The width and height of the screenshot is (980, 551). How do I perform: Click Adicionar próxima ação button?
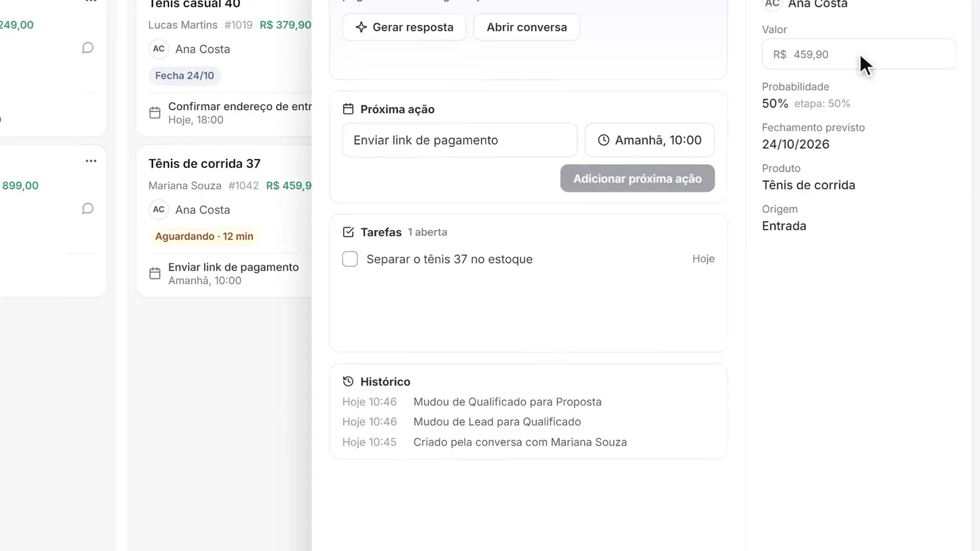pos(637,178)
